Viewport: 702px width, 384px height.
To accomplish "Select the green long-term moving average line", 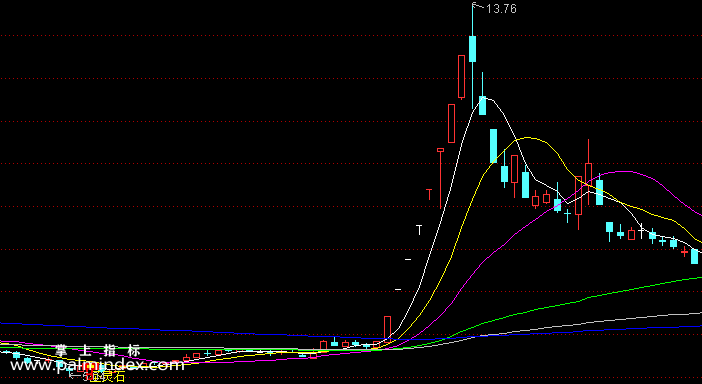I will click(582, 299).
